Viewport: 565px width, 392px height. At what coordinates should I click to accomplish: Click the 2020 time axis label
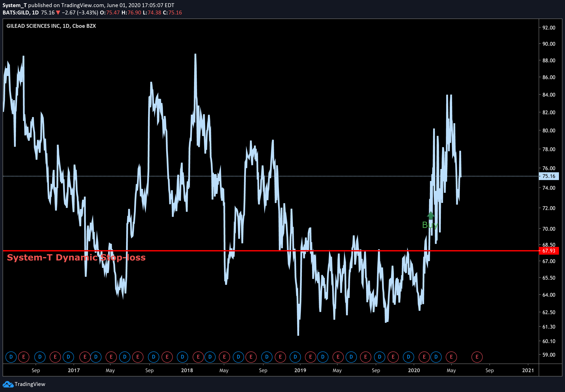coord(414,370)
